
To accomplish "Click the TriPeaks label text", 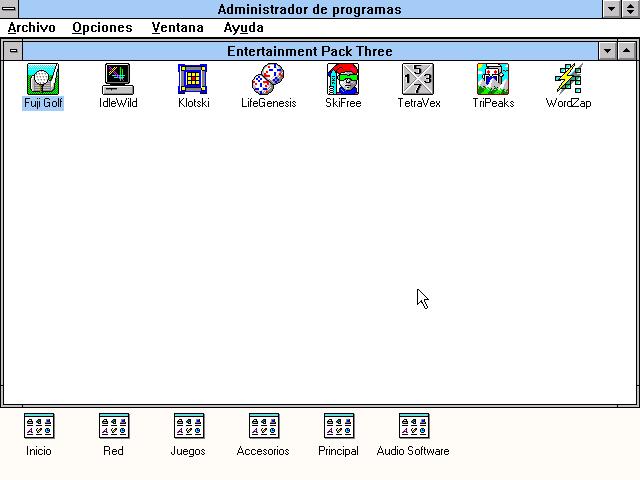I will [x=493, y=103].
